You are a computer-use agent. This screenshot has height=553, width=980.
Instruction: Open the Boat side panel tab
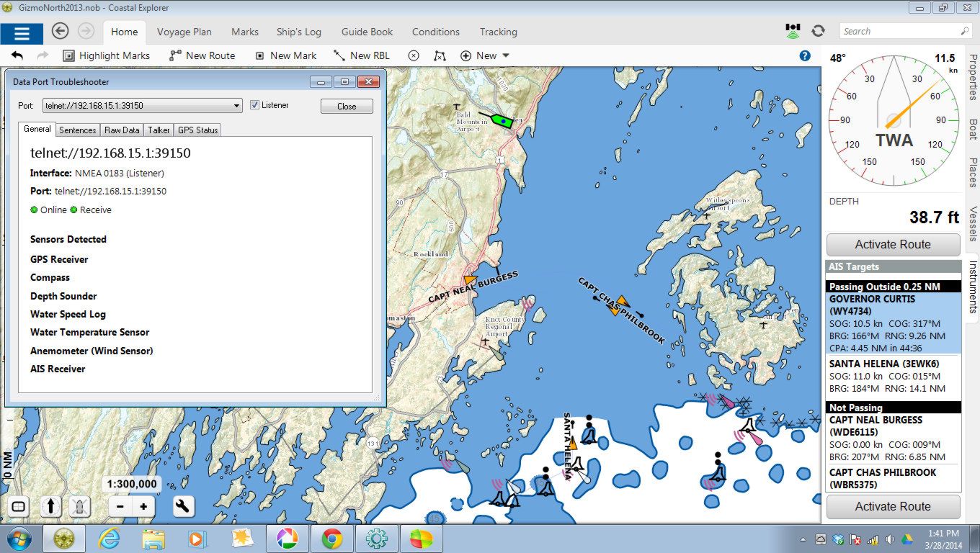(973, 128)
